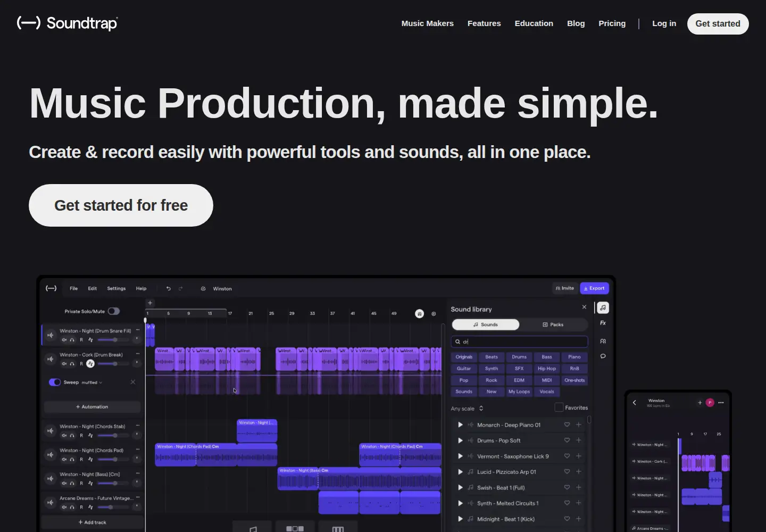Mute the Winston - Night (Drum Snare Fill) track
This screenshot has height=532, width=766.
point(64,339)
